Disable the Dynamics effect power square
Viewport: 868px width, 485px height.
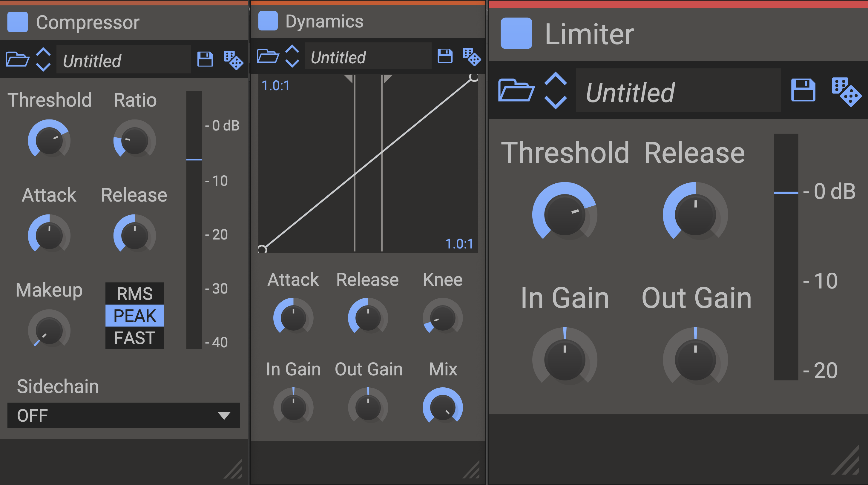click(268, 21)
